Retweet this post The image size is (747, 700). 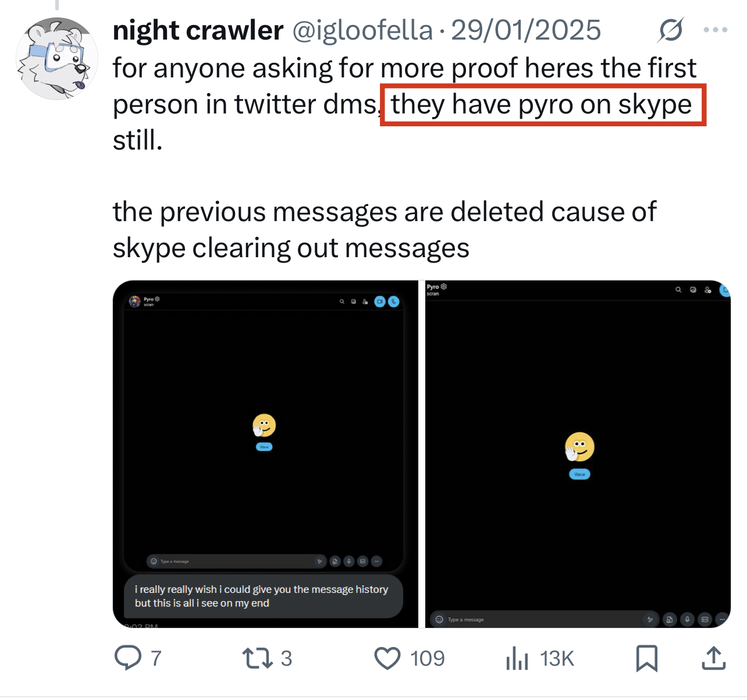(x=257, y=658)
